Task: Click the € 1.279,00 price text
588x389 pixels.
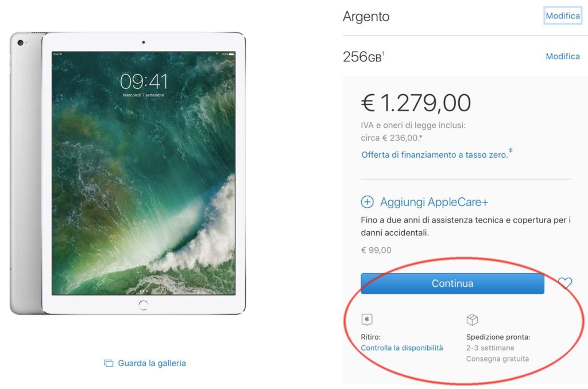Action: click(416, 103)
